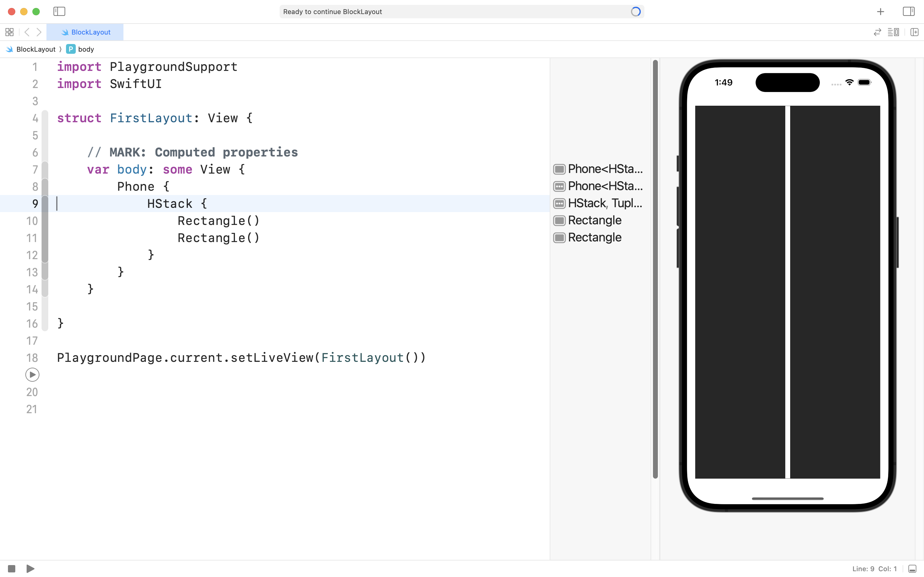This screenshot has width=924, height=577.
Task: Open BlockLayout breadcrumb in jump bar
Action: pos(35,49)
